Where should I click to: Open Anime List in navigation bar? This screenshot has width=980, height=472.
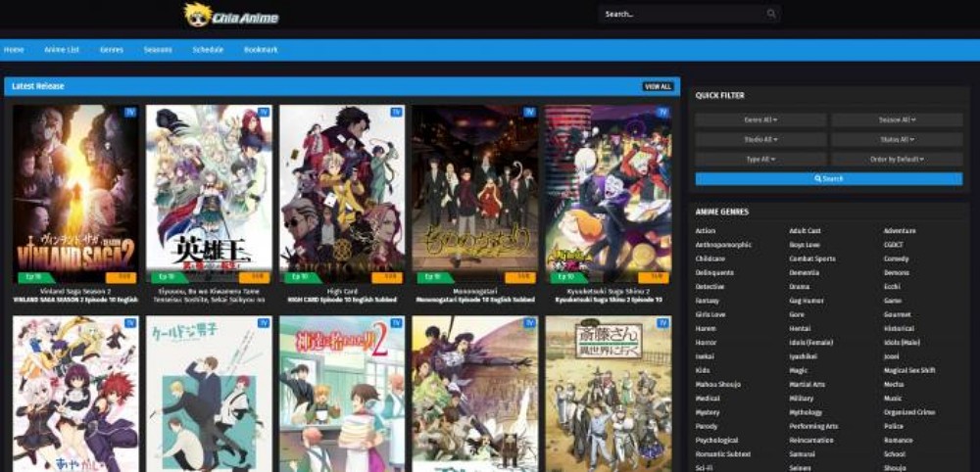pos(62,50)
